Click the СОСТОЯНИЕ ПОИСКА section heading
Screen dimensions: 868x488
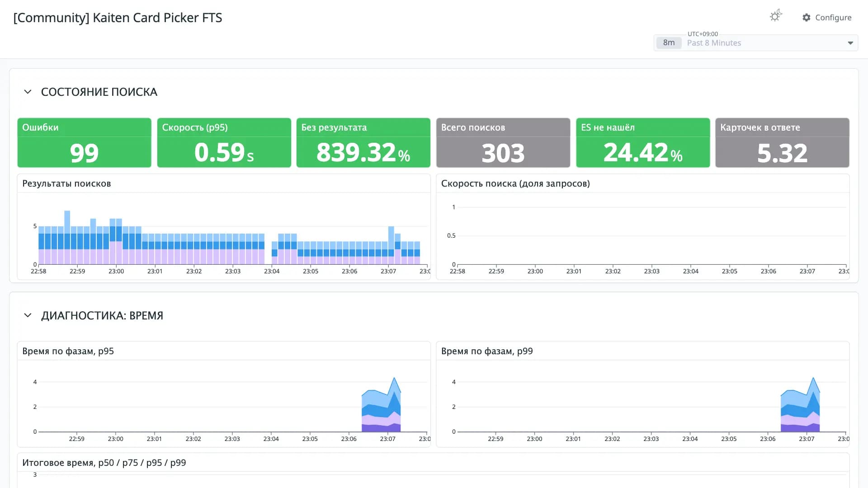(99, 92)
